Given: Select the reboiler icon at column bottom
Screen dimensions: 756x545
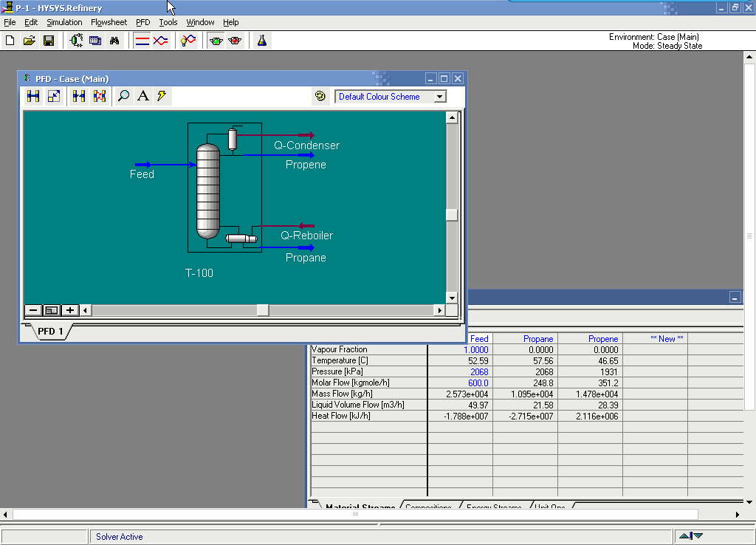Looking at the screenshot, I should tap(241, 239).
